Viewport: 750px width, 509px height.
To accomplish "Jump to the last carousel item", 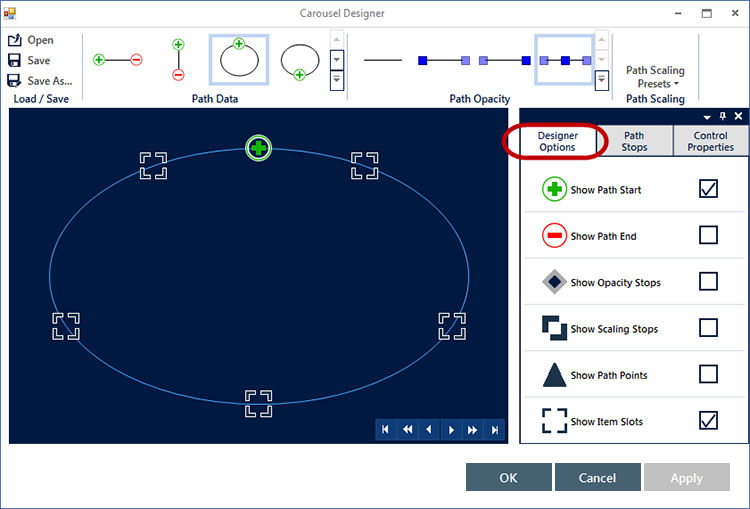I will [x=494, y=430].
